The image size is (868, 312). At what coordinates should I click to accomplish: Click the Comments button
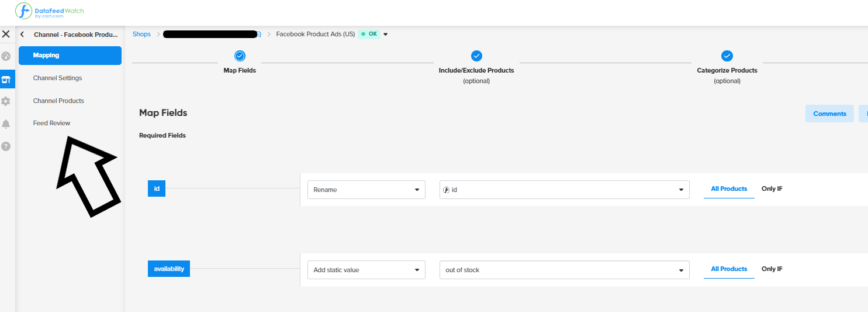829,114
